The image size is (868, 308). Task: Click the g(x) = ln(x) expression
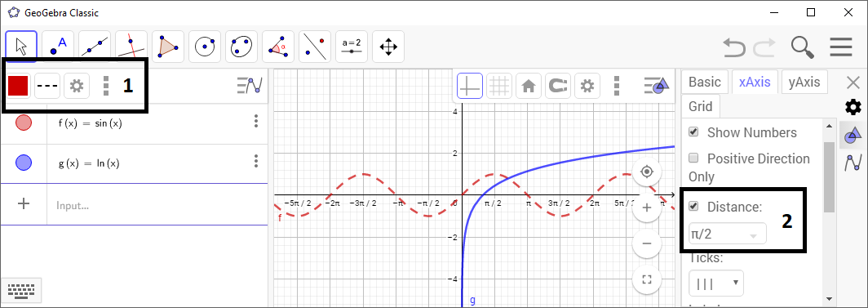tap(89, 163)
